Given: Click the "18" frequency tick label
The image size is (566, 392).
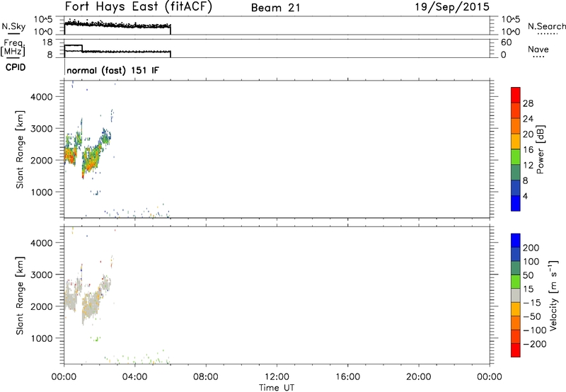Looking at the screenshot, I should click(47, 42).
